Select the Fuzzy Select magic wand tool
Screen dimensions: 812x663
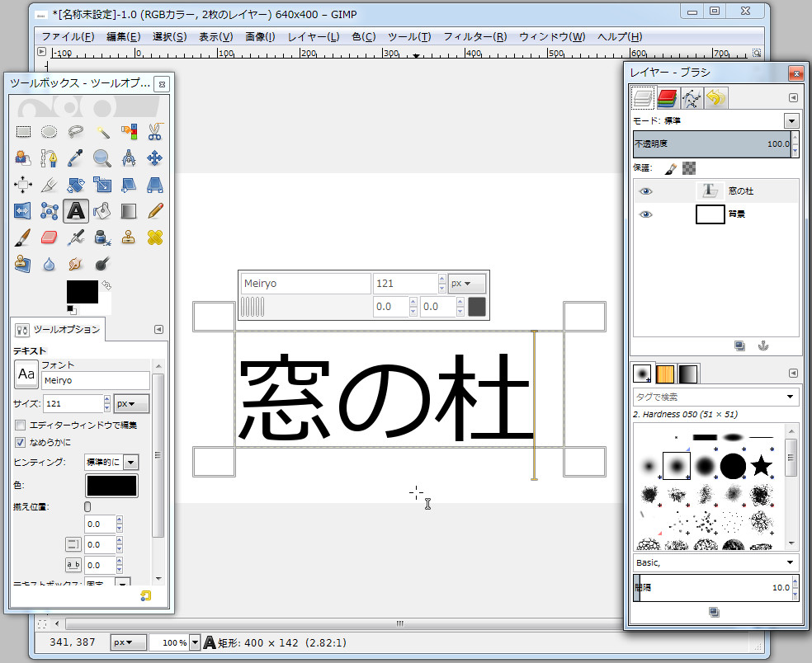click(x=103, y=132)
